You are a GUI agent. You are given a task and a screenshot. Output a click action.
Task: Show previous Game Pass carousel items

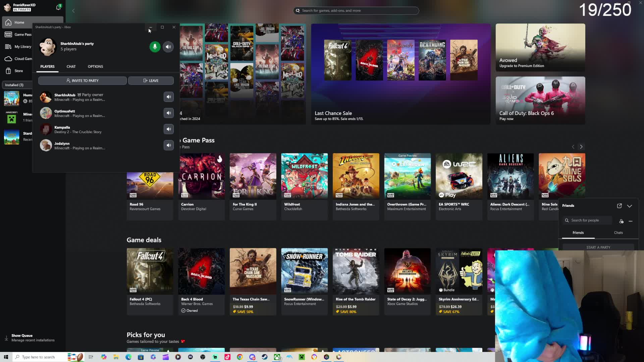573,147
